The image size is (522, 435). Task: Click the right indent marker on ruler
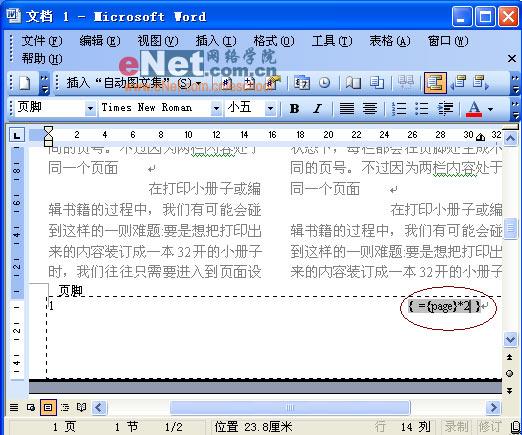(x=481, y=137)
